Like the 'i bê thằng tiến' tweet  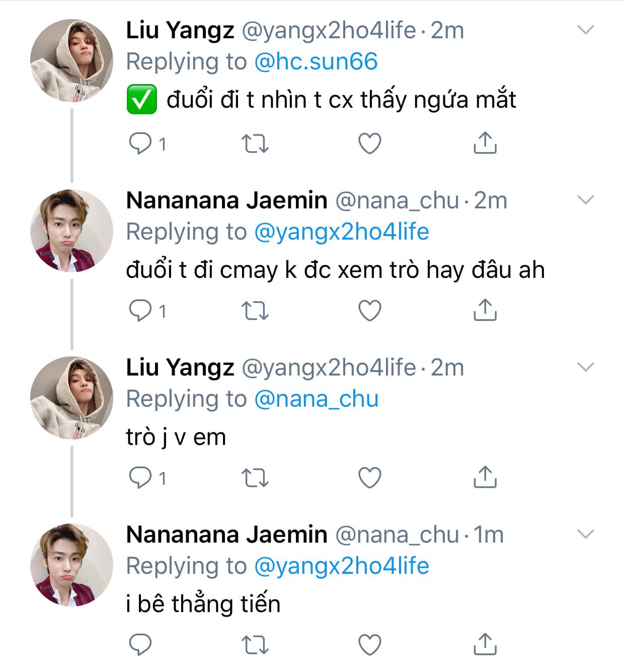370,644
